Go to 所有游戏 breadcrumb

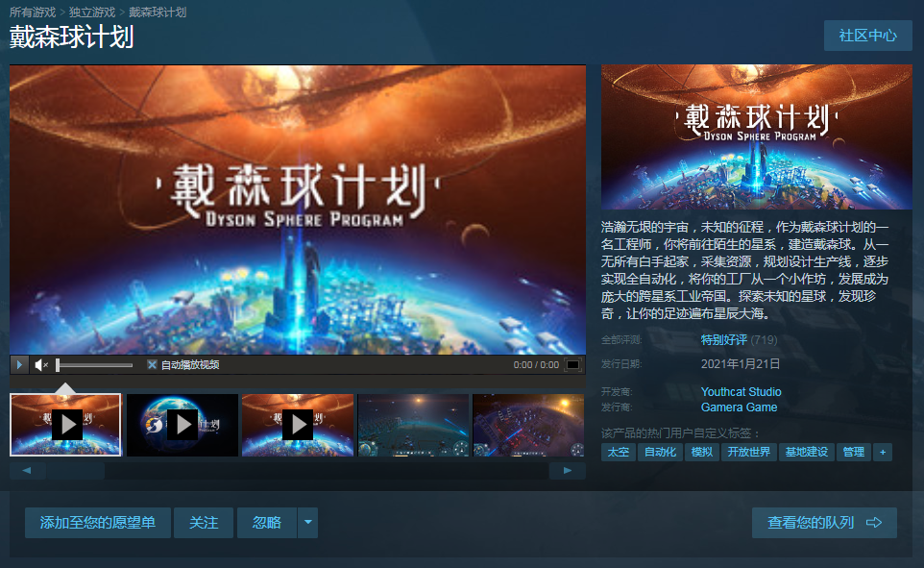(x=33, y=12)
